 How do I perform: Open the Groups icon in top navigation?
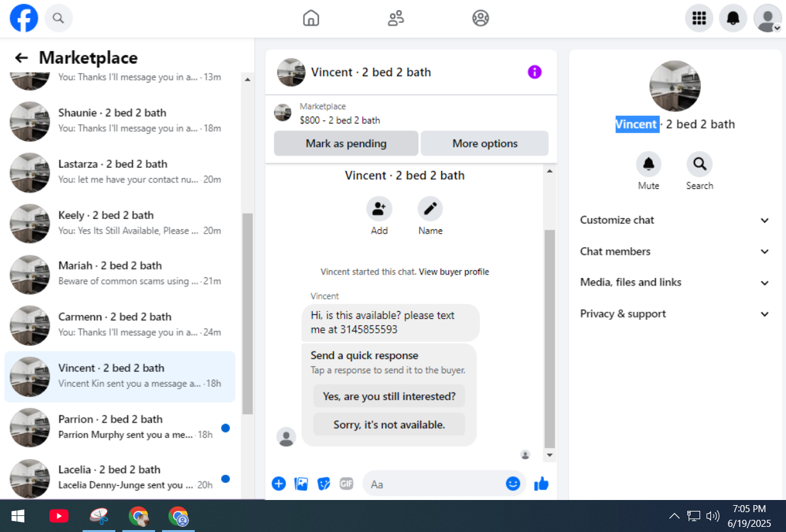click(480, 18)
